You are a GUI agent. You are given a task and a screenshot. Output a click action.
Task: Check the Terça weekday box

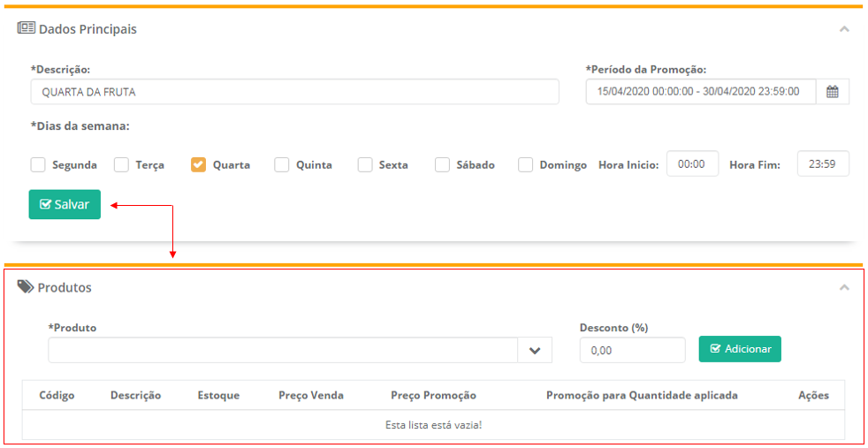coord(122,164)
